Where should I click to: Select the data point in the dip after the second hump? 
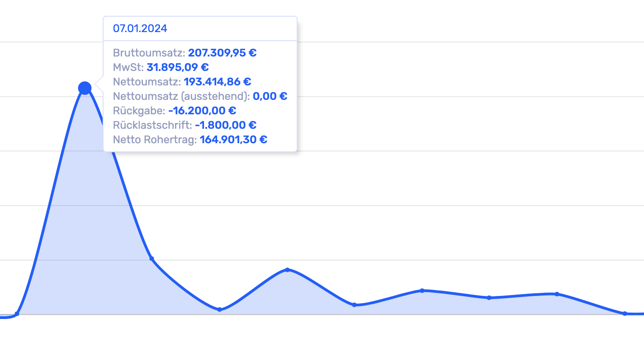coord(355,305)
